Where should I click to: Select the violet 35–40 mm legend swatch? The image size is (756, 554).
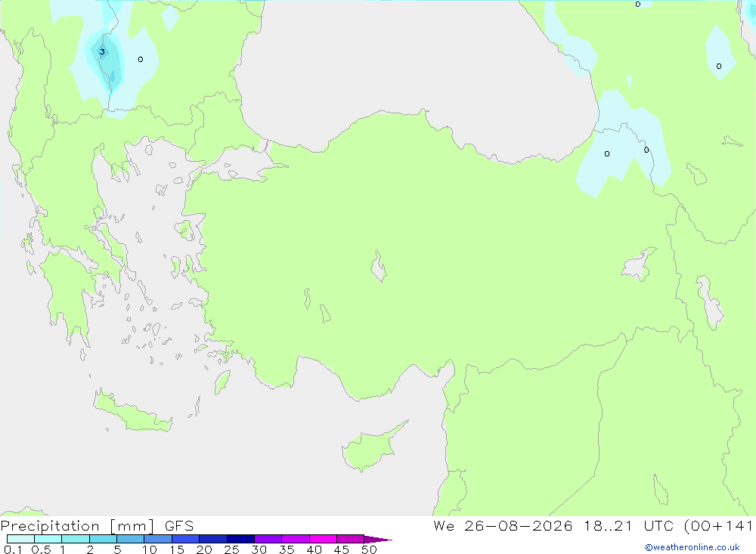click(x=295, y=539)
